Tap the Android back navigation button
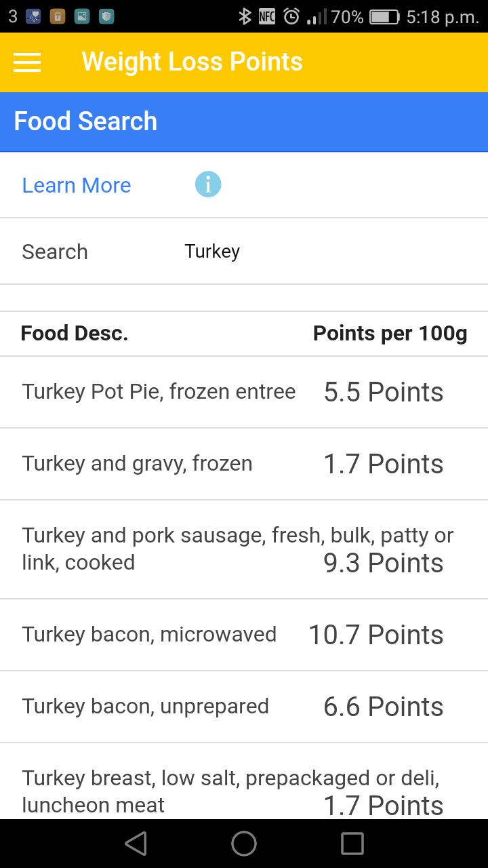Image resolution: width=488 pixels, height=868 pixels. [x=136, y=844]
